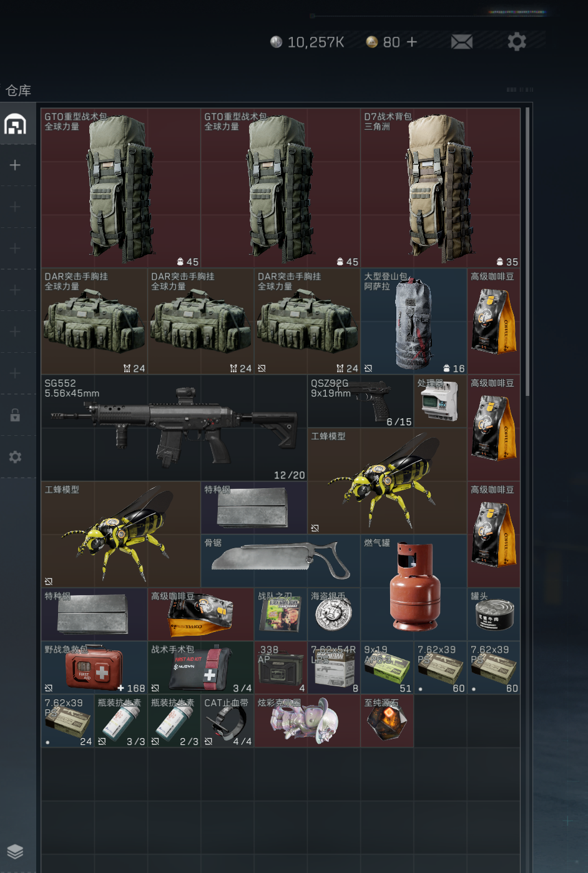Select the 骨锯 bone saw
Viewport: 588px width, 873px height.
click(x=281, y=561)
